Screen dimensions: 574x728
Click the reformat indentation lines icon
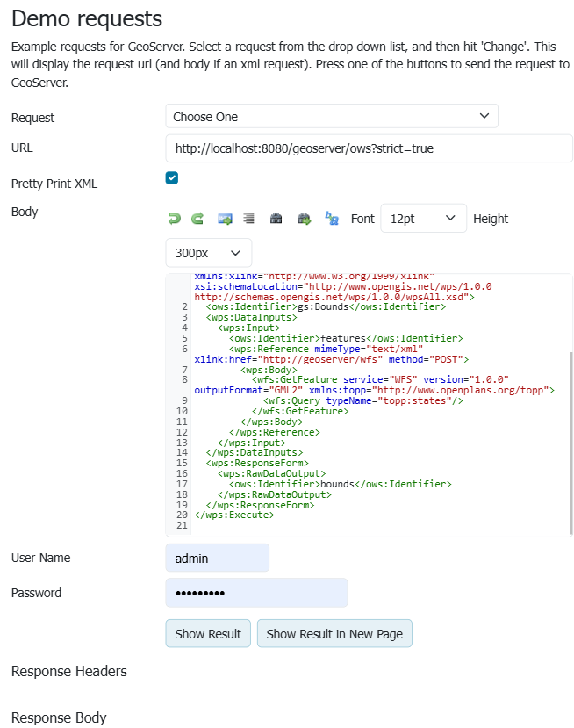tap(249, 219)
